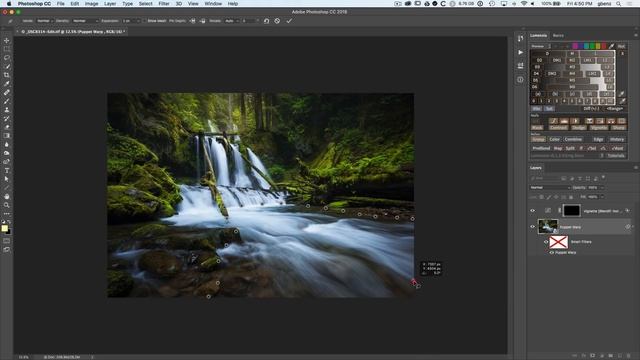Image resolution: width=640 pixels, height=360 pixels.
Task: Open the File menu
Action: point(60,3)
